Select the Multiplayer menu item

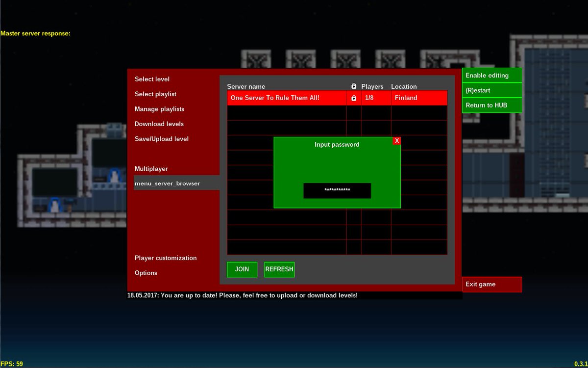click(151, 169)
